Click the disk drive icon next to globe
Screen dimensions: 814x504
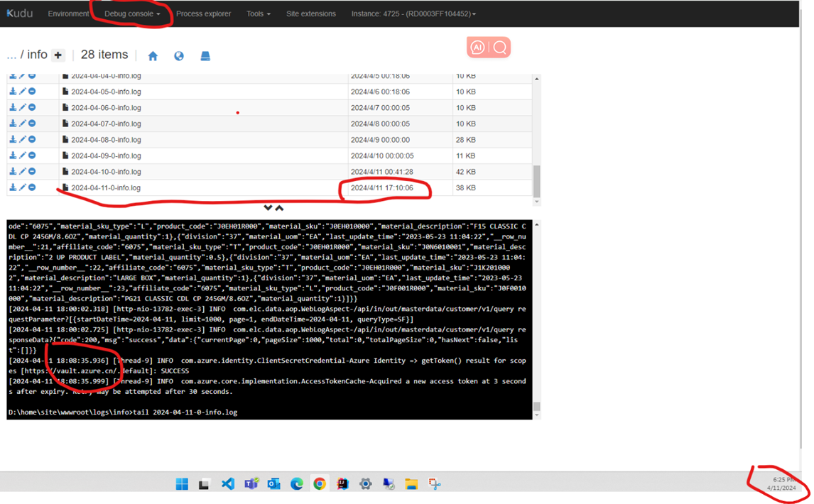pyautogui.click(x=205, y=55)
